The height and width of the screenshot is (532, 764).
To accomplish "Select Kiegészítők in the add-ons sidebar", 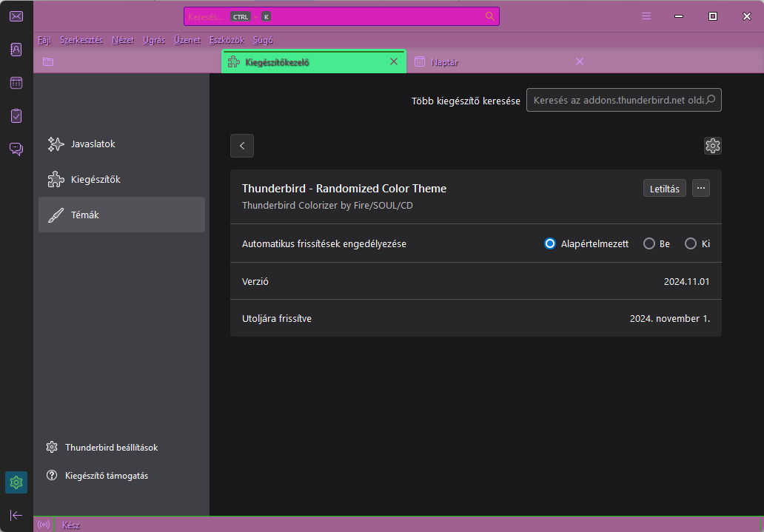I will [122, 179].
